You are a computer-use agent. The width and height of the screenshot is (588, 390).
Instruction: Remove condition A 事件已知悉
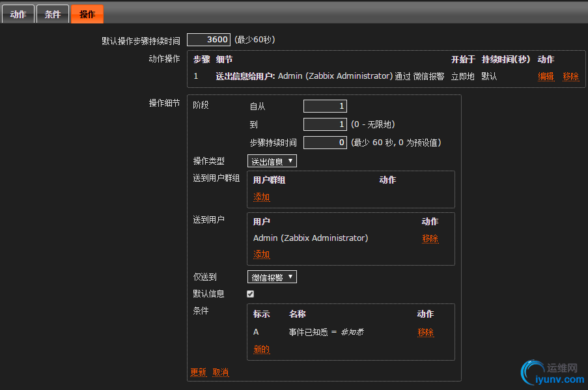[426, 332]
